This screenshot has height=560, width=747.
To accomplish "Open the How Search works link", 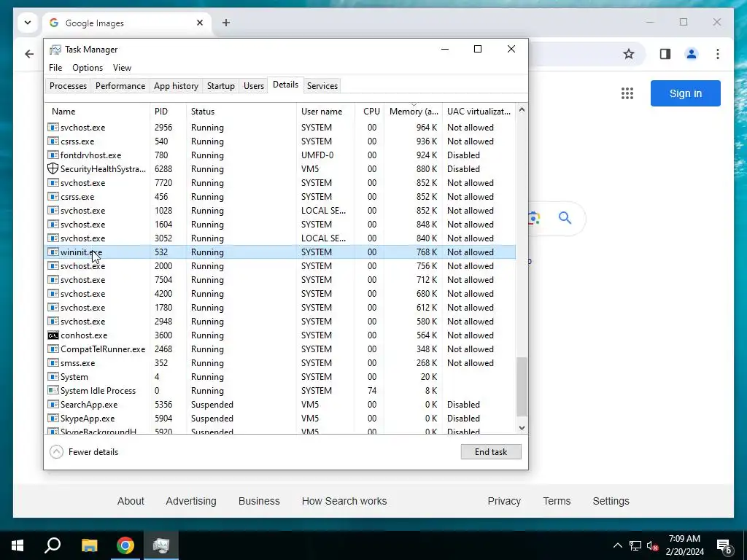I will [x=344, y=501].
